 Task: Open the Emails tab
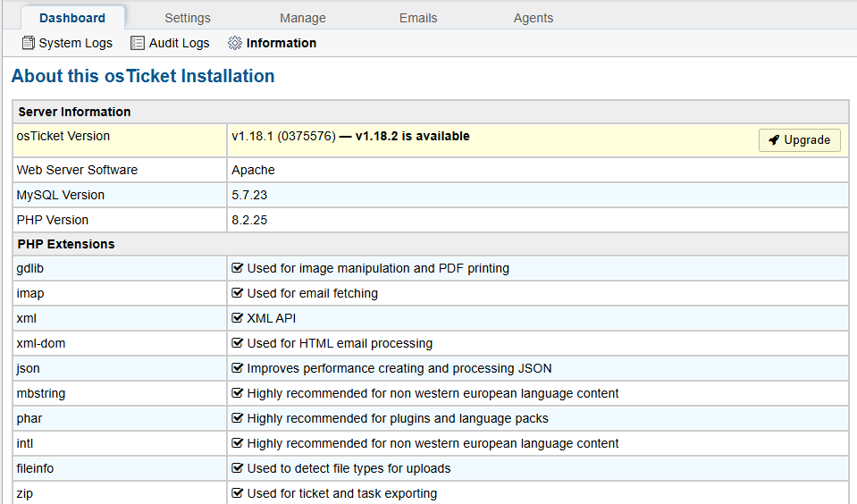point(418,18)
